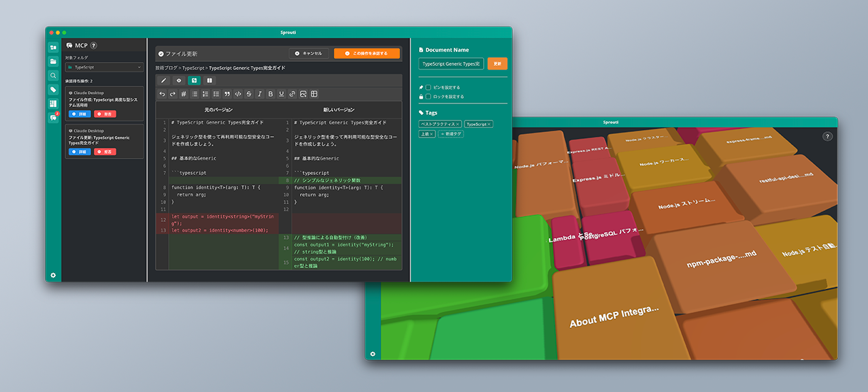Apply strikethrough formatting in the editor toolbar
Image resolution: width=868 pixels, height=392 pixels.
click(249, 94)
